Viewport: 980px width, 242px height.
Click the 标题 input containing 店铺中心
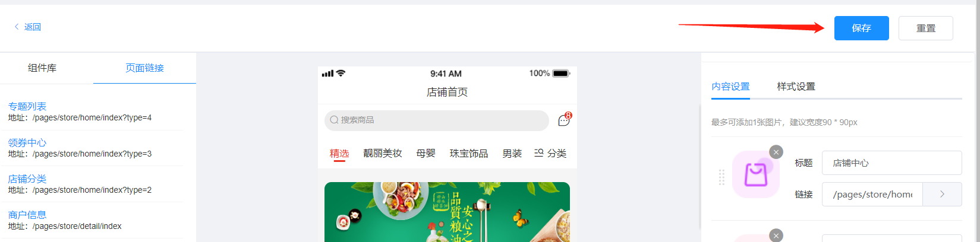pyautogui.click(x=891, y=163)
